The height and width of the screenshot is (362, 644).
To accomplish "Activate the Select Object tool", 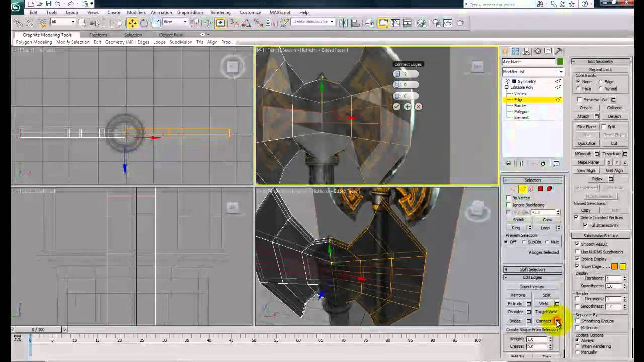I will 82,23.
